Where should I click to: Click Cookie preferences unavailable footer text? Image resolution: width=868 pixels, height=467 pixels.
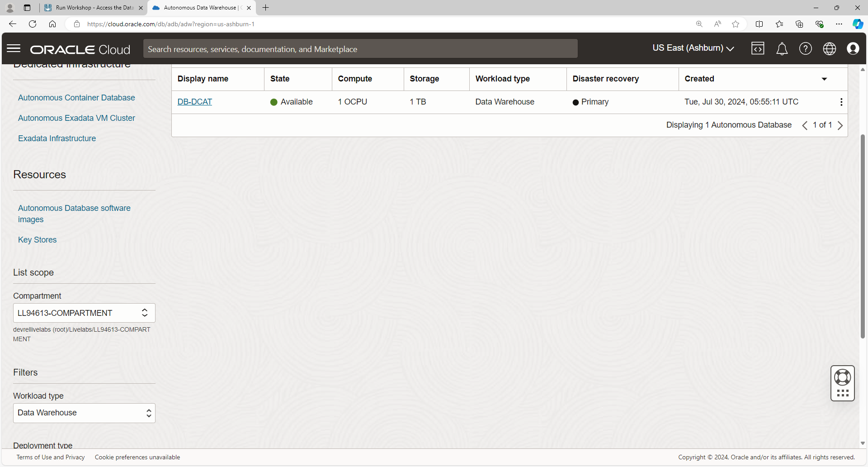tap(137, 457)
